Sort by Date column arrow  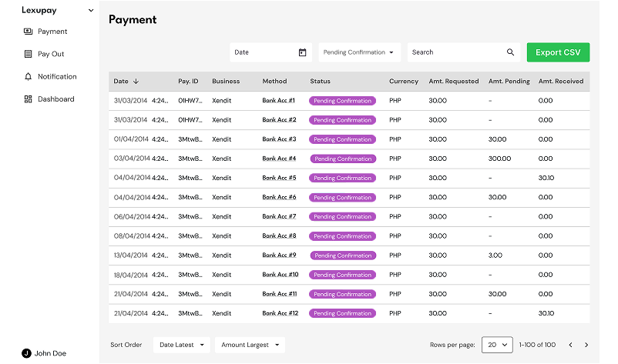pos(136,81)
